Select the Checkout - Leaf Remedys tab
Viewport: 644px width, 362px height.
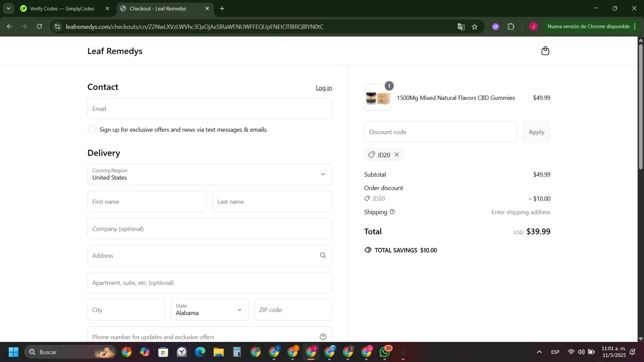pyautogui.click(x=158, y=9)
